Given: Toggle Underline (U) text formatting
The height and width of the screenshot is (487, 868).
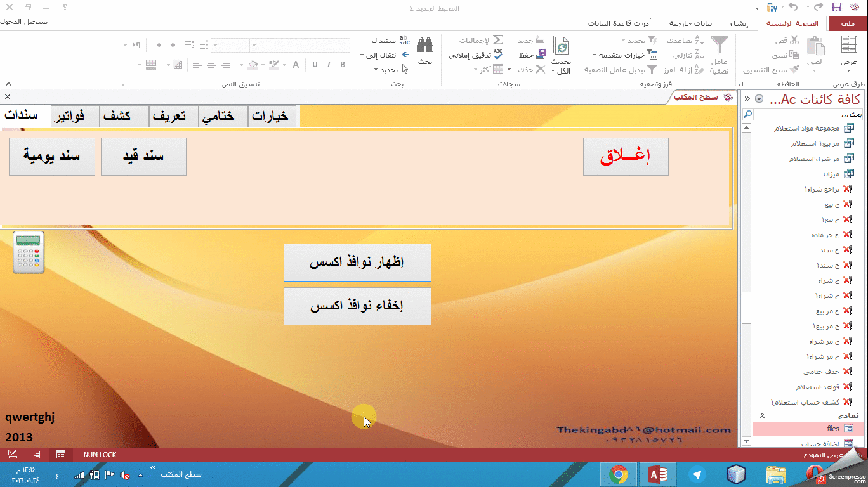Looking at the screenshot, I should pyautogui.click(x=315, y=65).
